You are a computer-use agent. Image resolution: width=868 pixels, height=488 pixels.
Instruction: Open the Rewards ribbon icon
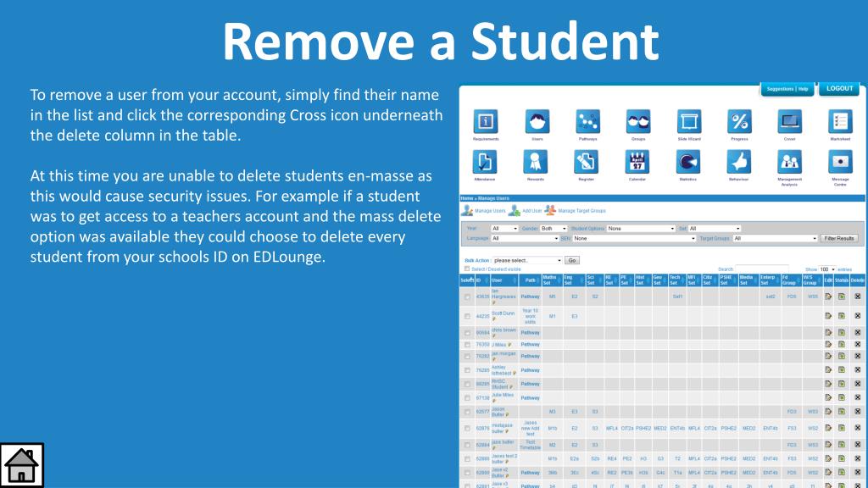[536, 162]
